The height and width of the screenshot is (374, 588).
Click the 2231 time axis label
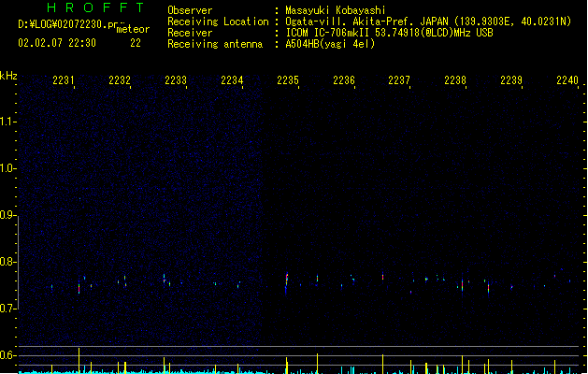click(x=63, y=79)
